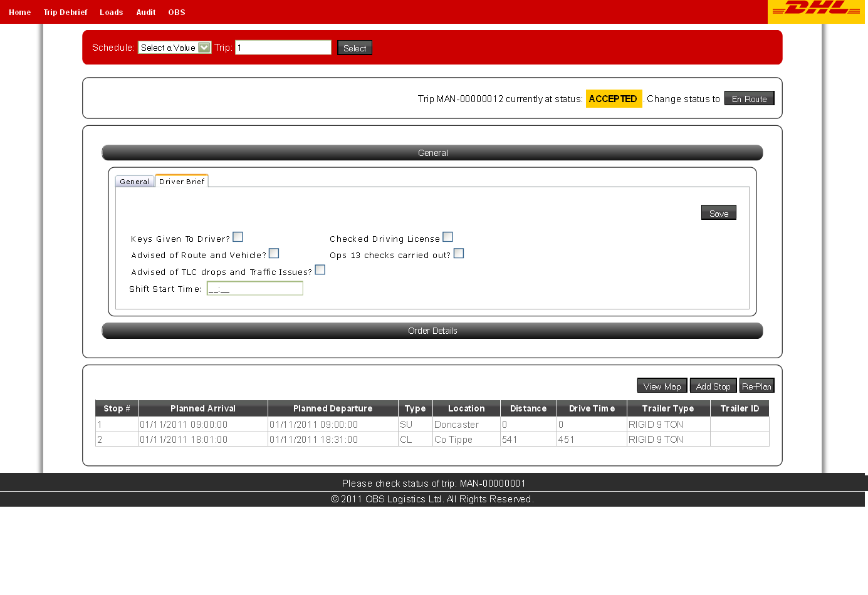Screen dimensions: 868x595
Task: Expand the Order Details section
Action: (432, 331)
